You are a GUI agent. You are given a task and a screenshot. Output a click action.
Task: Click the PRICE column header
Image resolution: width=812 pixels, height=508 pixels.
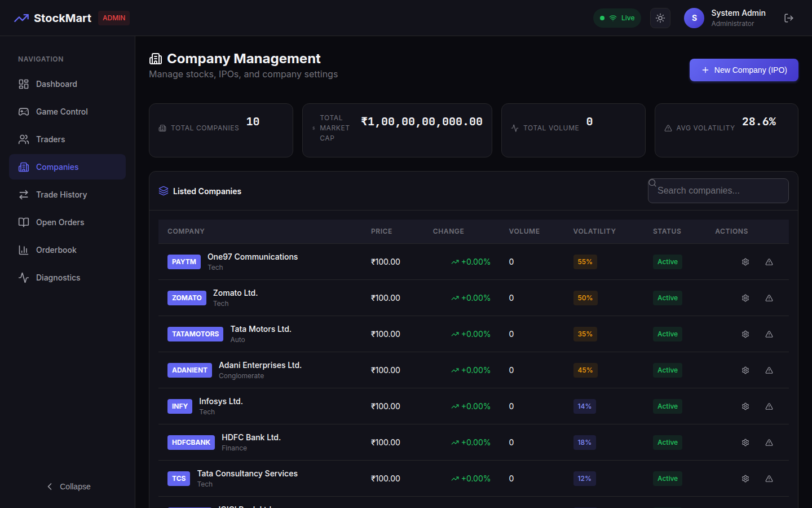(382, 231)
